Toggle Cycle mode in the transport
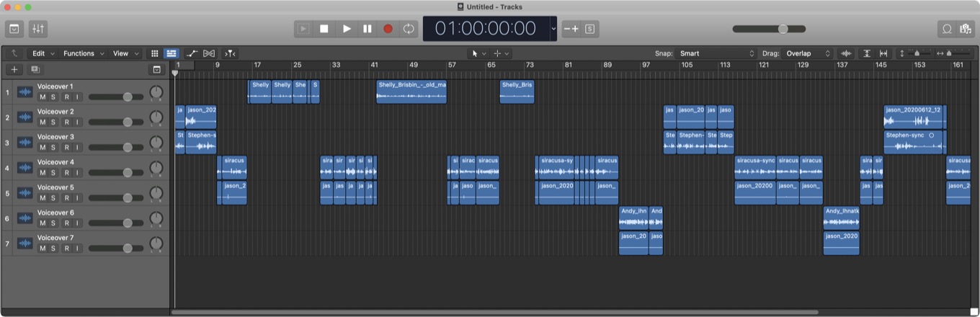980x317 pixels. coord(409,29)
